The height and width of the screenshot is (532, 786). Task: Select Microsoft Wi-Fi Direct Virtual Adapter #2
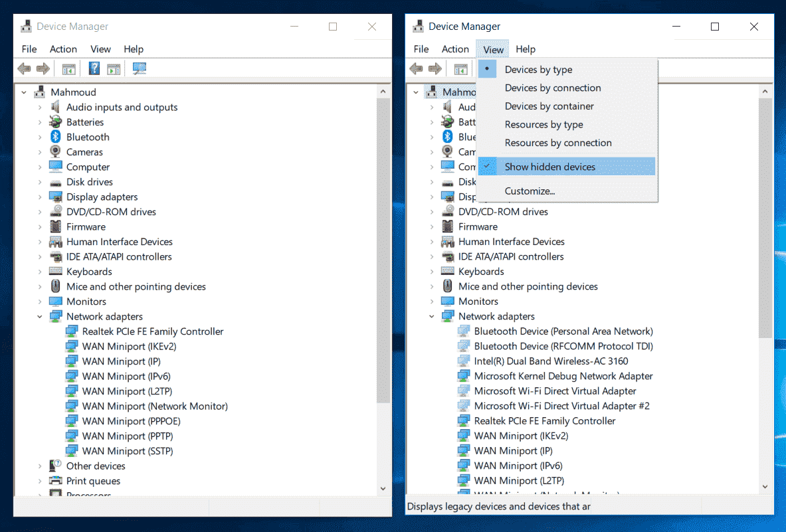[x=562, y=406]
